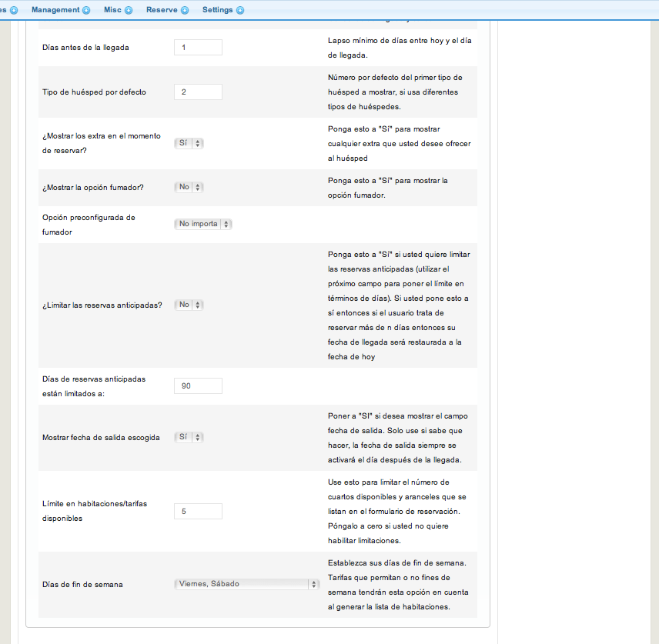The image size is (659, 644).
Task: Click help text mentioning "cualquier extra que usted desee"
Action: coord(400,144)
